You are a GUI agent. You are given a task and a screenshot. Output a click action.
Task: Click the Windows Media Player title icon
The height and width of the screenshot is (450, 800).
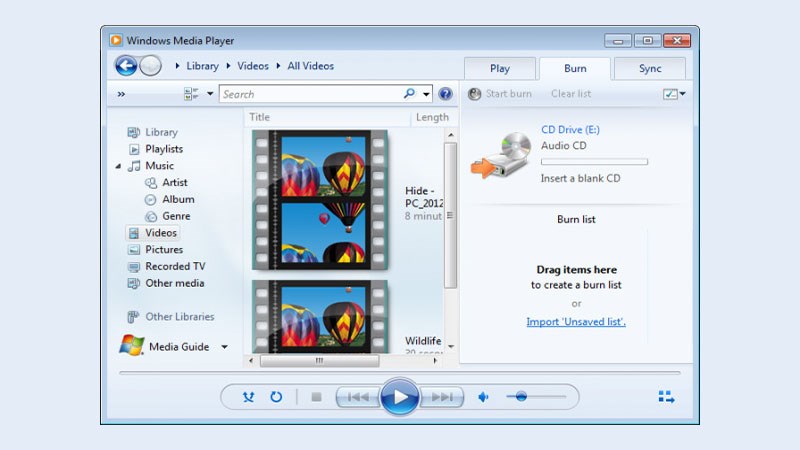click(x=116, y=40)
